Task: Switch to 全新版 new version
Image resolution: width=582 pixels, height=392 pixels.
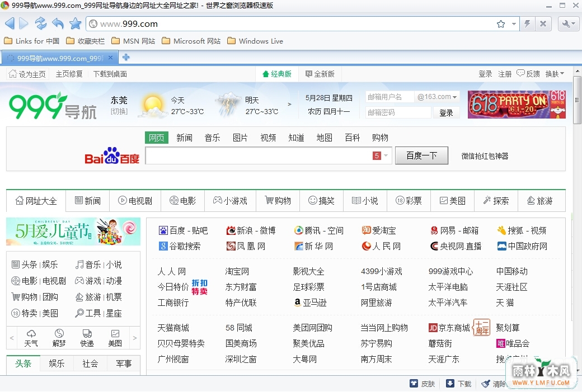Action: [320, 74]
